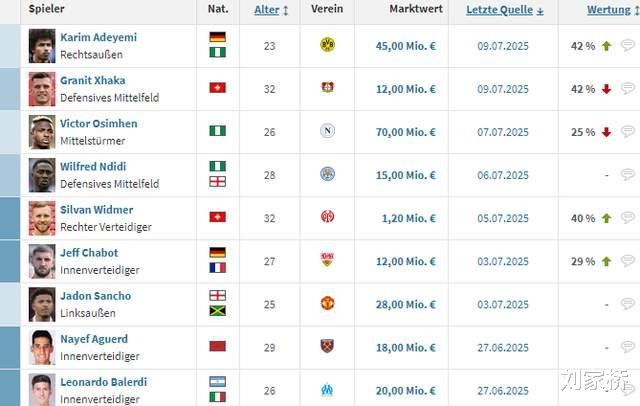Open Victor Osimhen player link
This screenshot has width=640, height=406.
[98, 124]
